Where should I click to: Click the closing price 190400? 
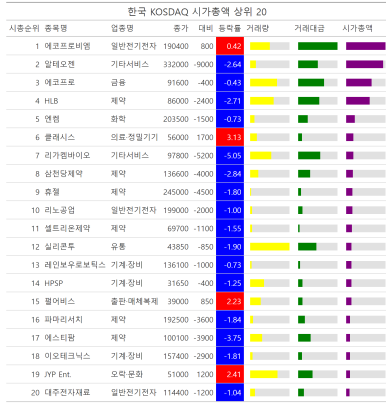[x=176, y=46]
